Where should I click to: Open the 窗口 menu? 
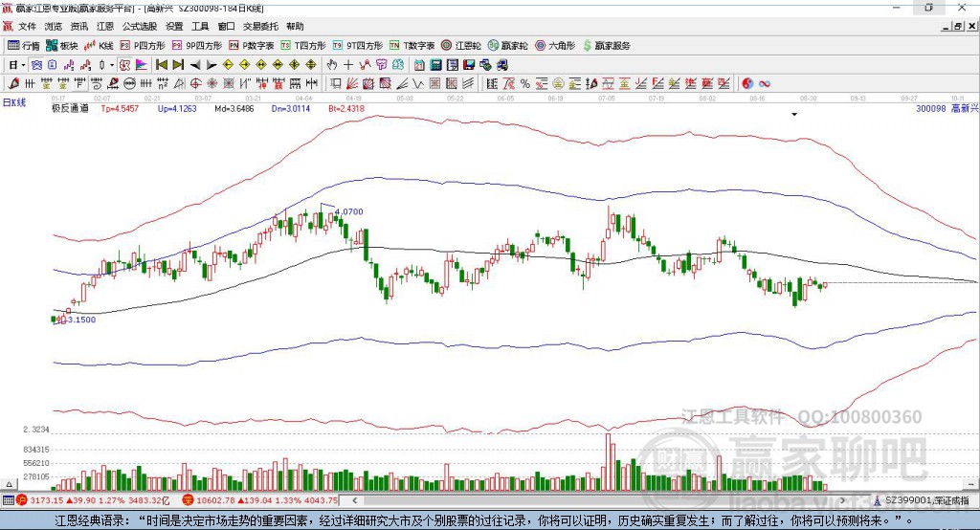(226, 26)
